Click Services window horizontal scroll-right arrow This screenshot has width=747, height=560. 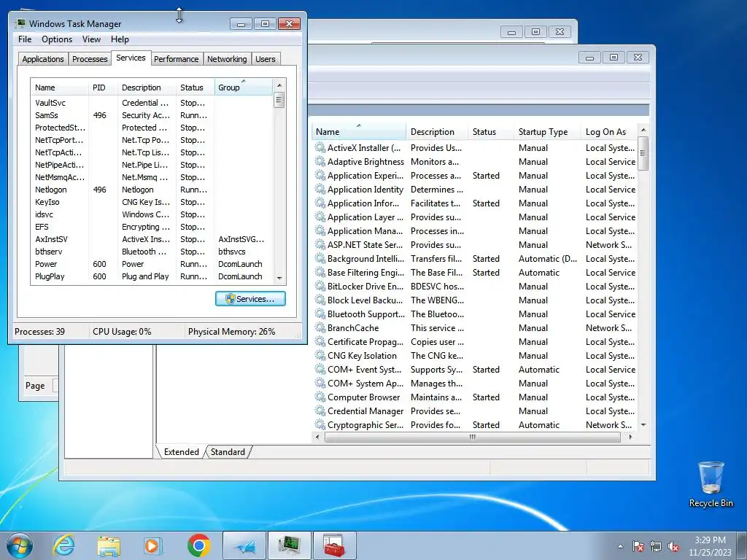tap(630, 437)
